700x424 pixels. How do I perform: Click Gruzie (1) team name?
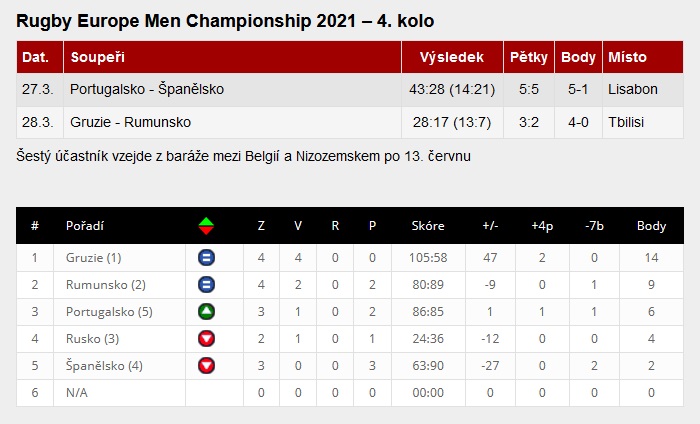tap(94, 258)
